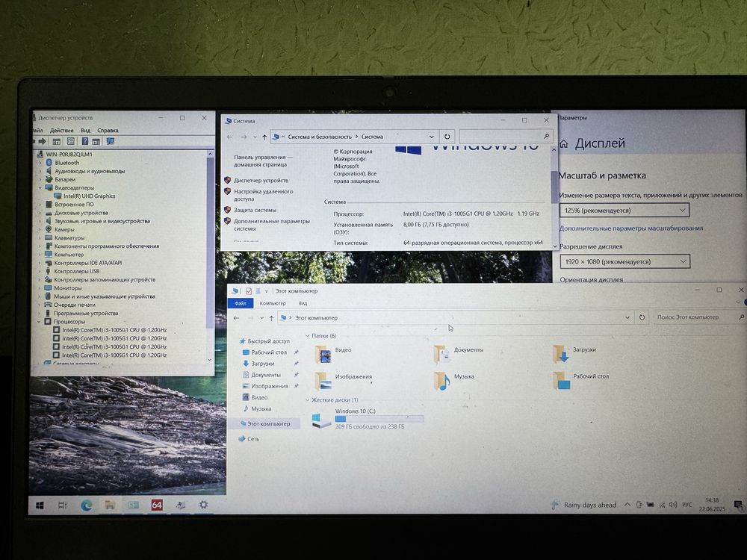Image resolution: width=747 pixels, height=560 pixels.
Task: Refresh the Этот компьютер Explorer view
Action: coord(642,317)
